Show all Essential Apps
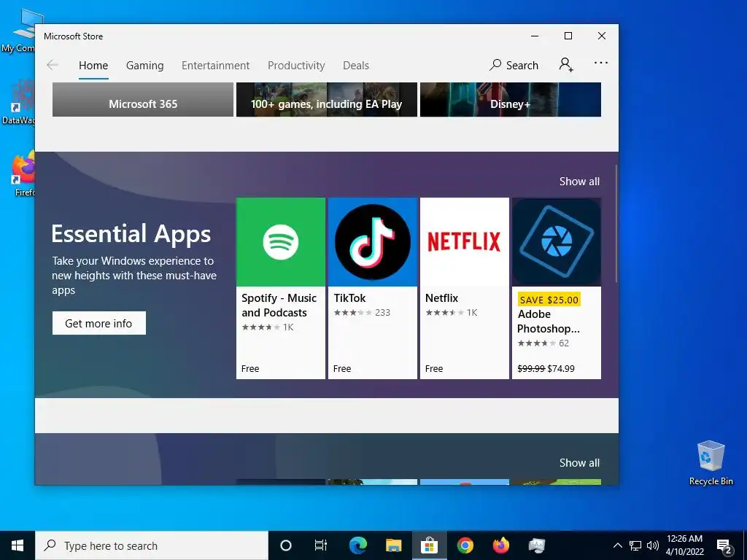The height and width of the screenshot is (560, 747). coord(579,182)
